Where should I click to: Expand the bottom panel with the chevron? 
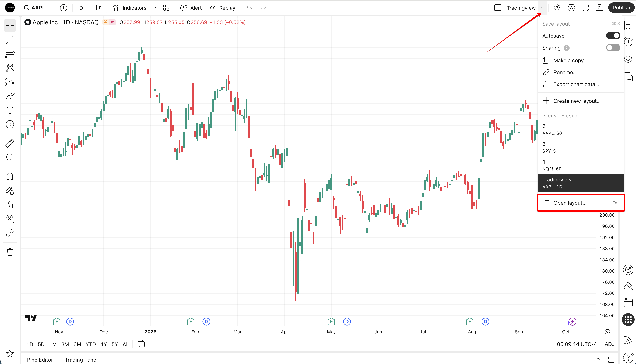tap(598, 360)
